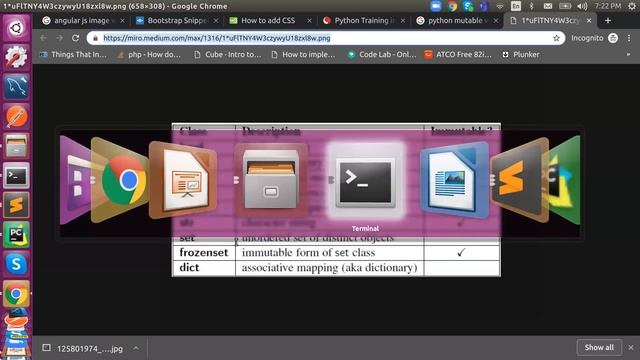Image resolution: width=640 pixels, height=360 pixels.
Task: Open the Chrome three-dot menu
Action: pyautogui.click(x=629, y=38)
